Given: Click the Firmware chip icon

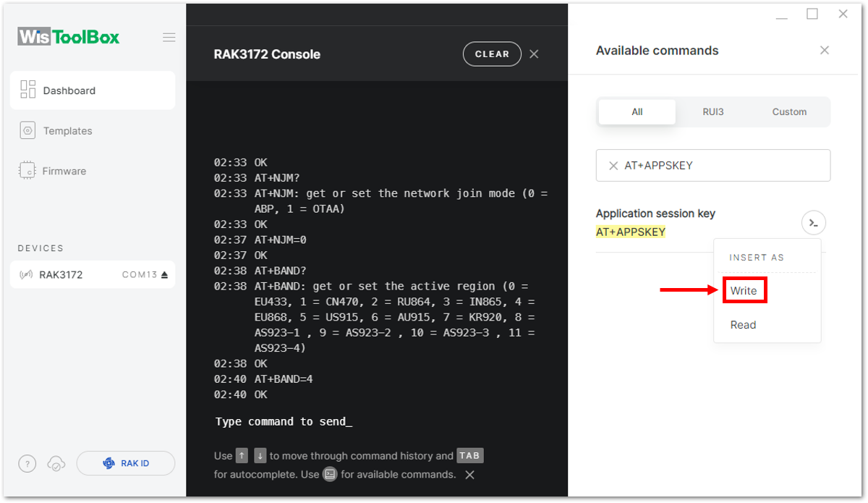Looking at the screenshot, I should 27,171.
